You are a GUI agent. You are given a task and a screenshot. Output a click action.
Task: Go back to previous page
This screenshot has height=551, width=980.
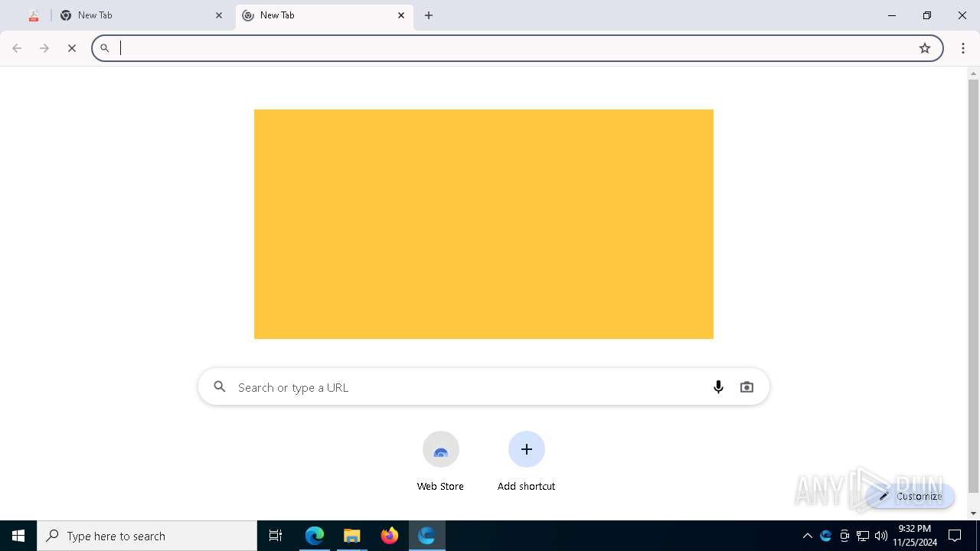(17, 48)
